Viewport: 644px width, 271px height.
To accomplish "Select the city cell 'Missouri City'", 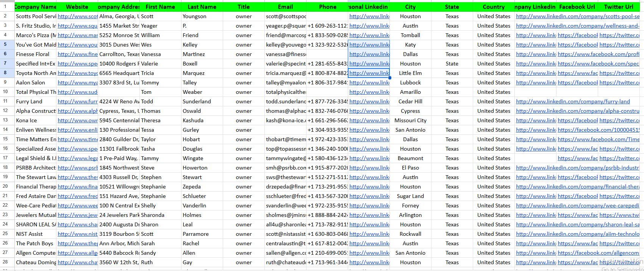I will click(410, 120).
